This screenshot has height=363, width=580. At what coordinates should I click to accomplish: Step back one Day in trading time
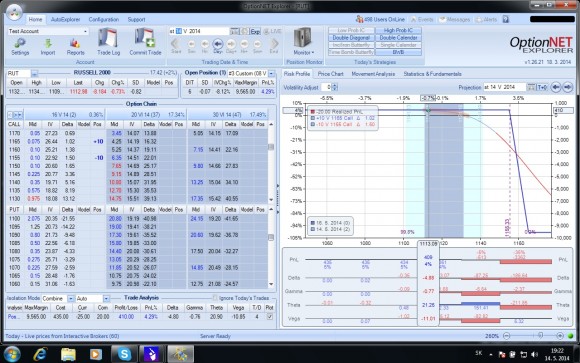[218, 46]
